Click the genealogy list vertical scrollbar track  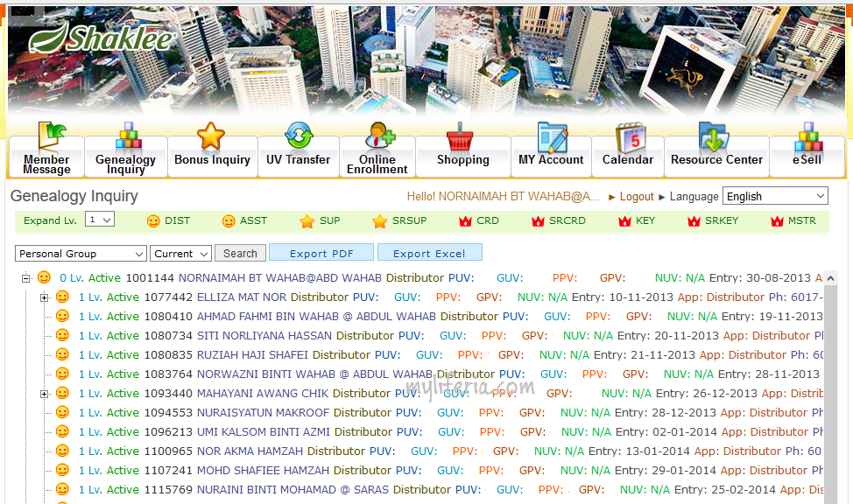(x=830, y=394)
